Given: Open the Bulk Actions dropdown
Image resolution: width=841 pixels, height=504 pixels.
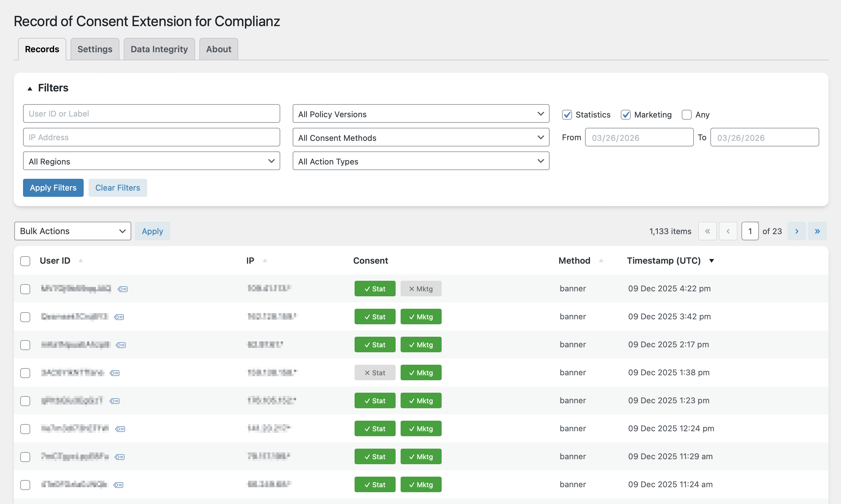Looking at the screenshot, I should tap(72, 231).
